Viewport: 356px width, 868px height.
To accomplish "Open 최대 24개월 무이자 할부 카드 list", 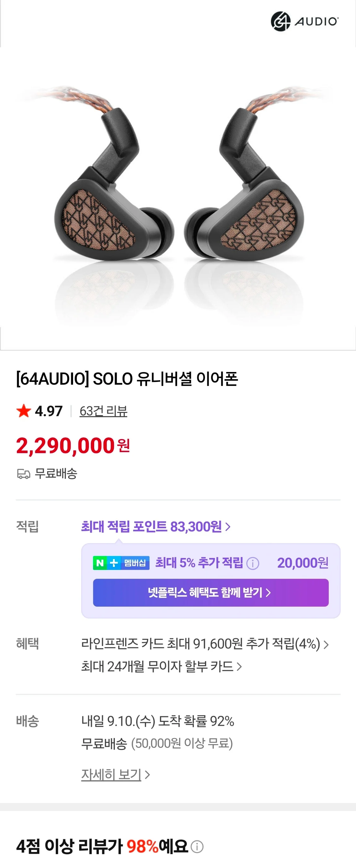I will click(161, 666).
